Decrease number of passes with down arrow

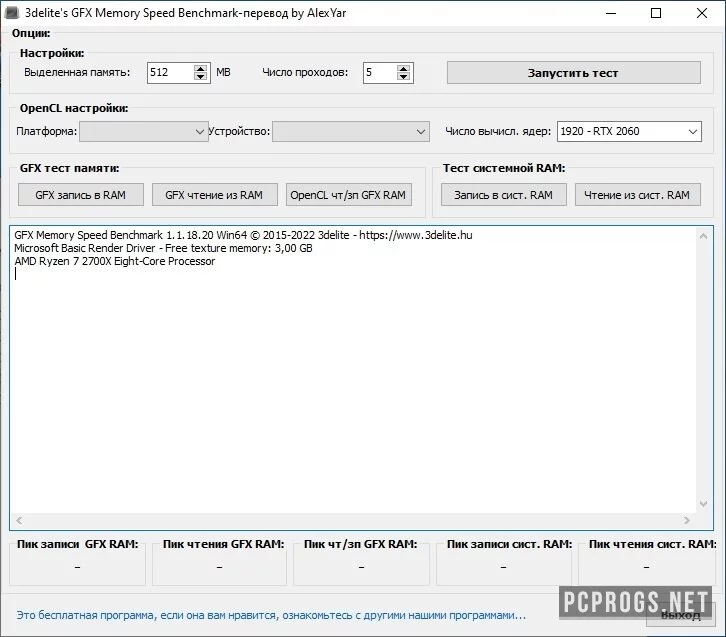click(x=403, y=77)
